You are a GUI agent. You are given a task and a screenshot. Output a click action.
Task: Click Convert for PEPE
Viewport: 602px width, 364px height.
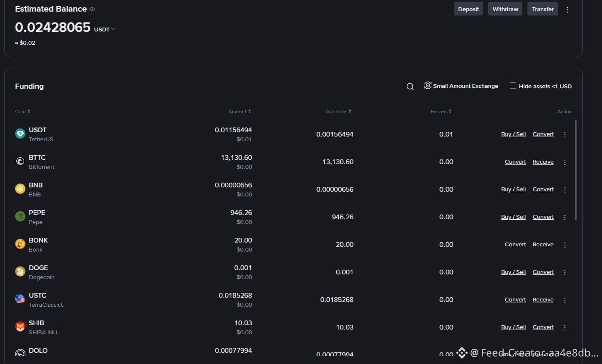point(543,217)
